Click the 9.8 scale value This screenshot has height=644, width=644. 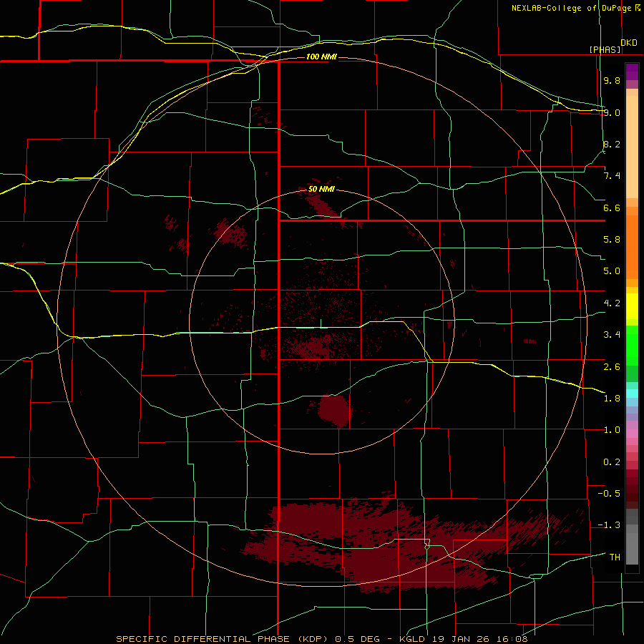point(612,80)
